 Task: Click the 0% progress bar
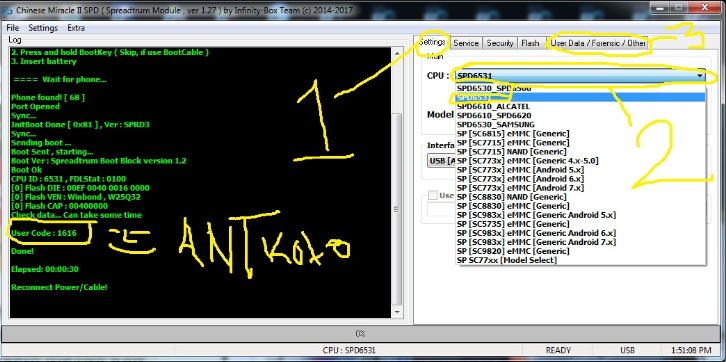(360, 334)
